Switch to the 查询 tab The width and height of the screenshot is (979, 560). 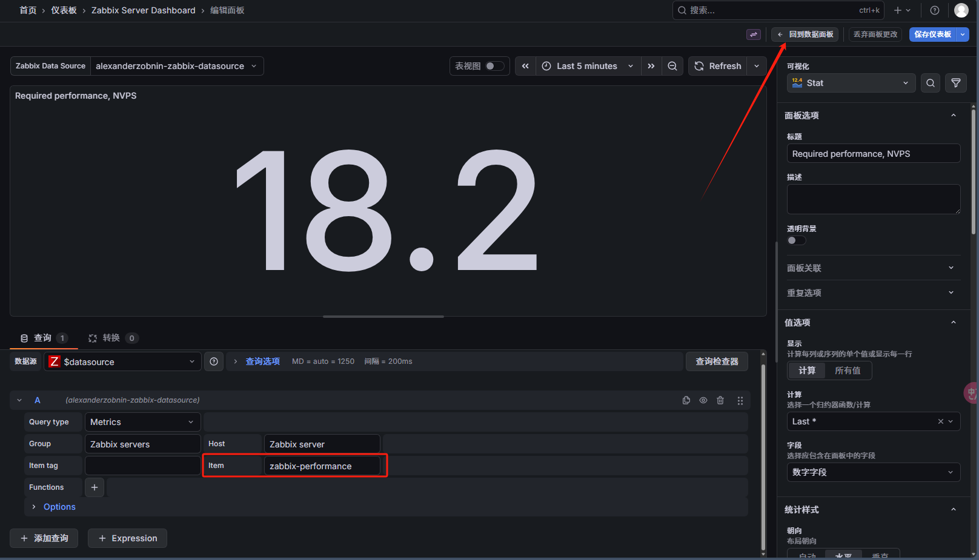tap(44, 338)
